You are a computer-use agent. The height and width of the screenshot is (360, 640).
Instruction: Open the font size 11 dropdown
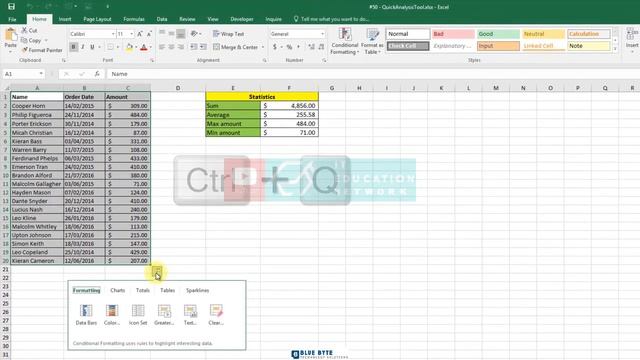[131, 34]
